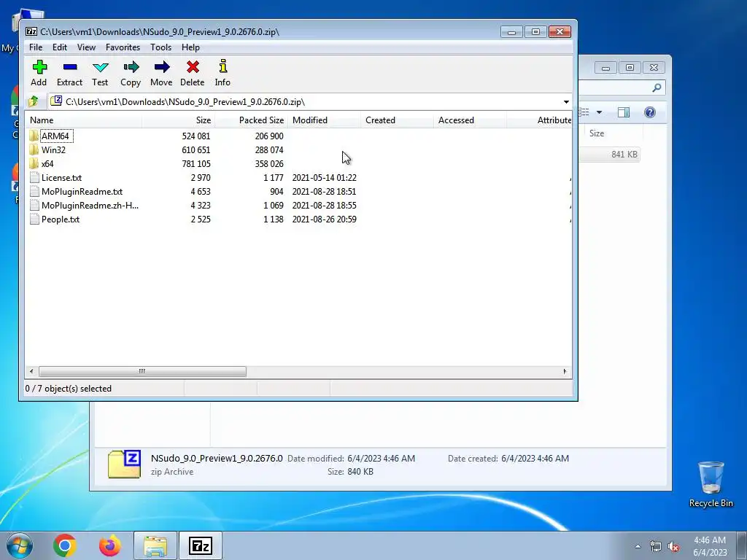The width and height of the screenshot is (747, 560).
Task: Click 7-Zip taskbar icon
Action: 200,545
